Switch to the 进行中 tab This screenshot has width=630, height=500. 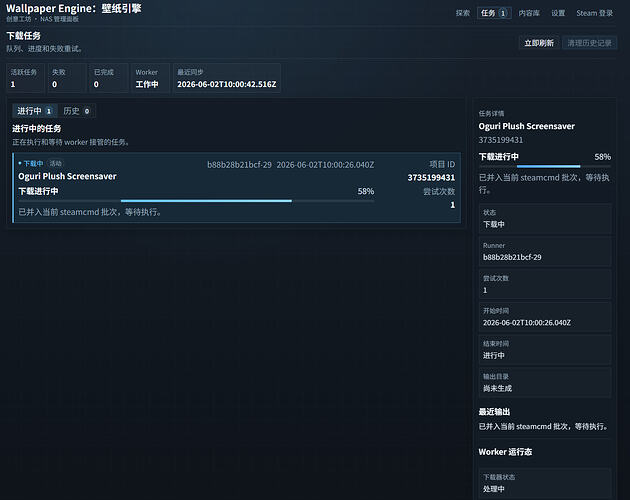pyautogui.click(x=35, y=111)
